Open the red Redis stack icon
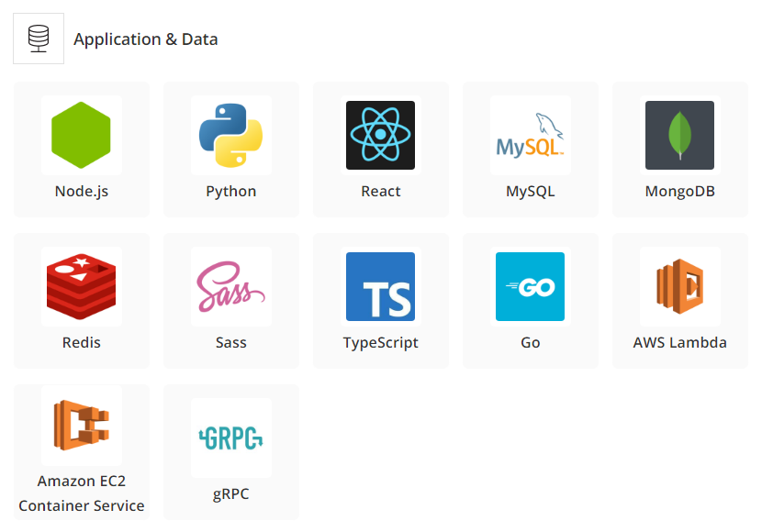The image size is (762, 532). point(81,286)
